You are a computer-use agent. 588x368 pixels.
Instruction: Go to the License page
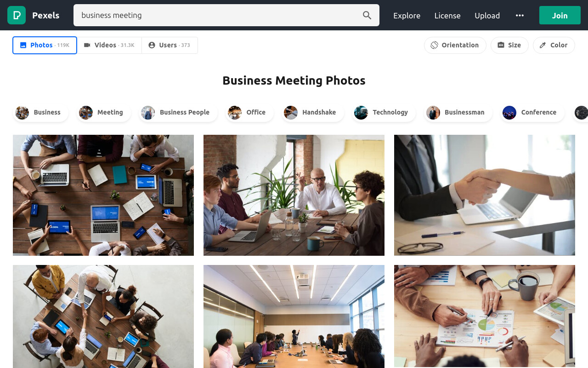click(x=447, y=15)
